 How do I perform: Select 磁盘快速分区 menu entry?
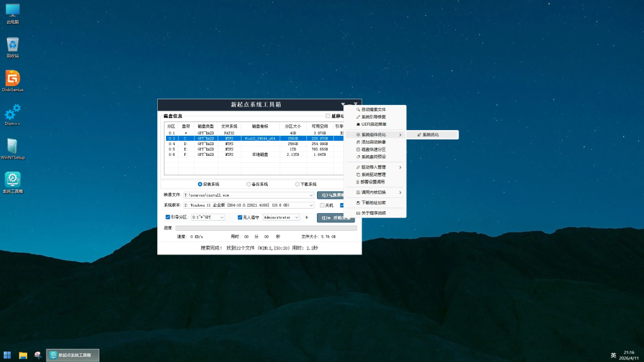374,150
